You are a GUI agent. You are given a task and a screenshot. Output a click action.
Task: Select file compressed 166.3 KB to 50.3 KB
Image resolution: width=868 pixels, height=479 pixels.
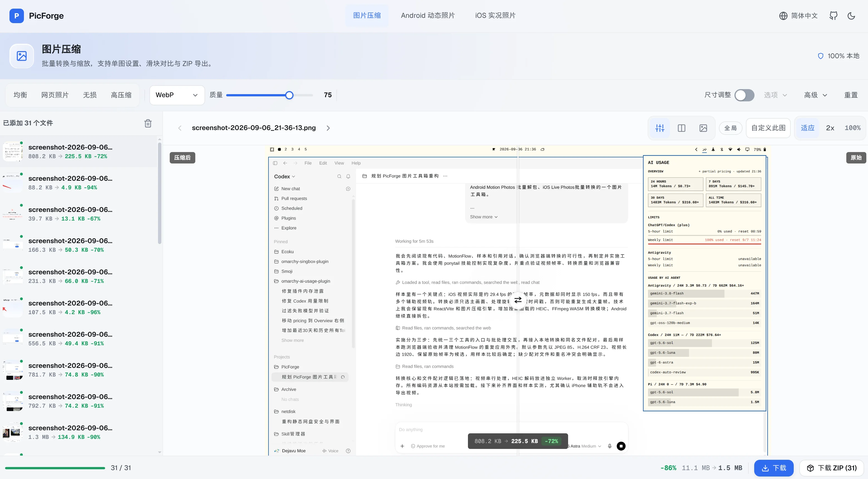point(79,245)
